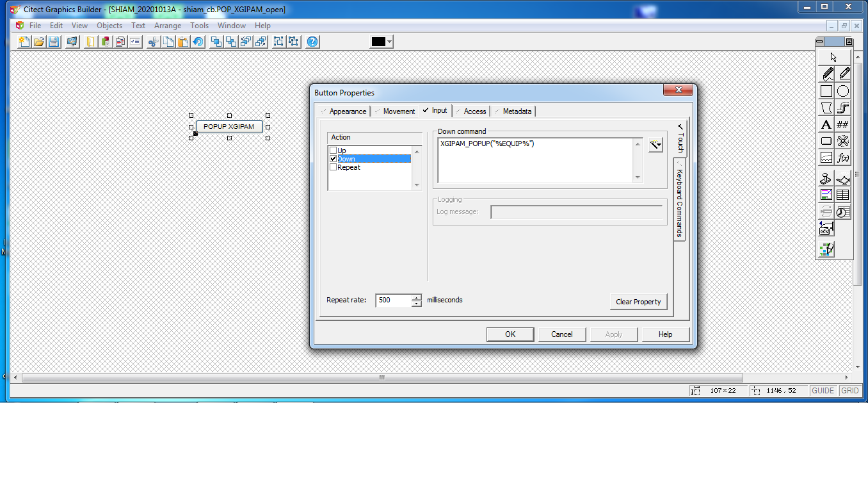Select the Cicode f(x) object tool
Viewport: 868px width, 492px height.
pyautogui.click(x=843, y=158)
